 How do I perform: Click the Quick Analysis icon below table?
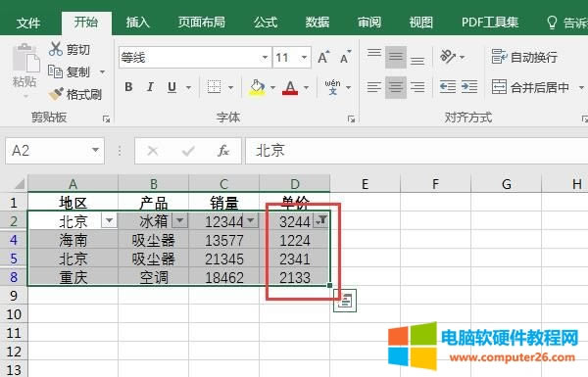[x=345, y=301]
